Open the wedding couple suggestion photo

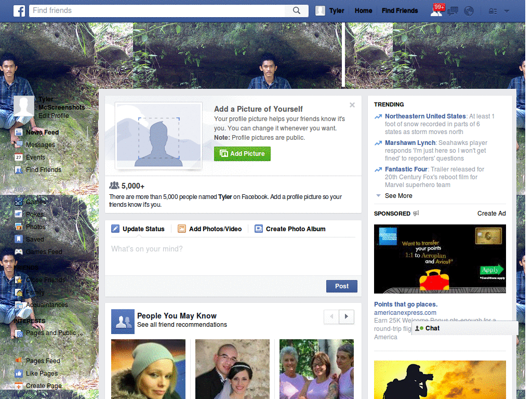pos(232,369)
